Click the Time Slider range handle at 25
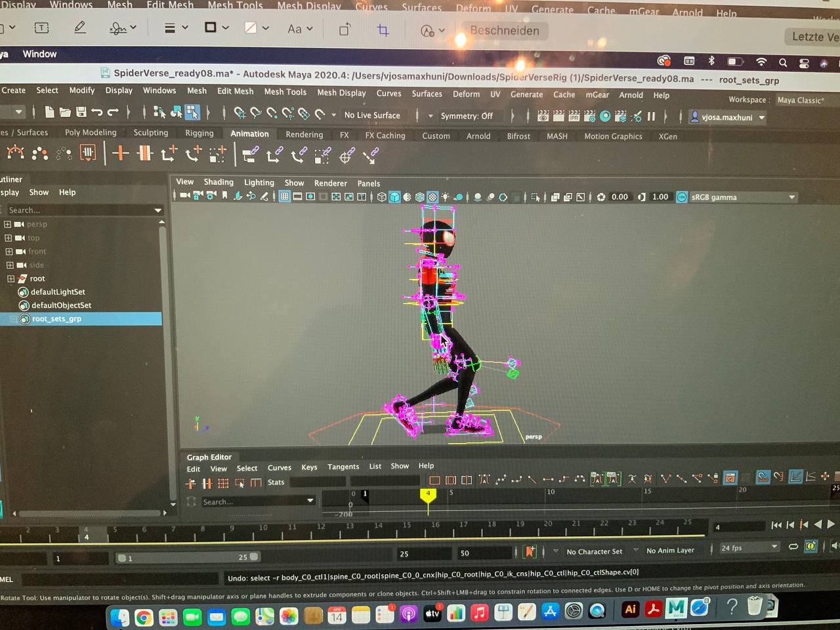Screen dimensions: 840x630 point(254,556)
